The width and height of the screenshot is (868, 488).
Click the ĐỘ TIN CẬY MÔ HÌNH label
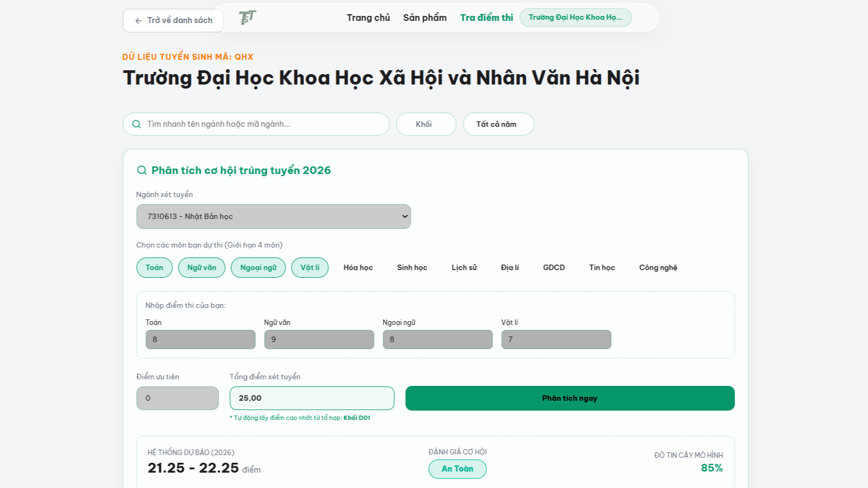tap(688, 455)
